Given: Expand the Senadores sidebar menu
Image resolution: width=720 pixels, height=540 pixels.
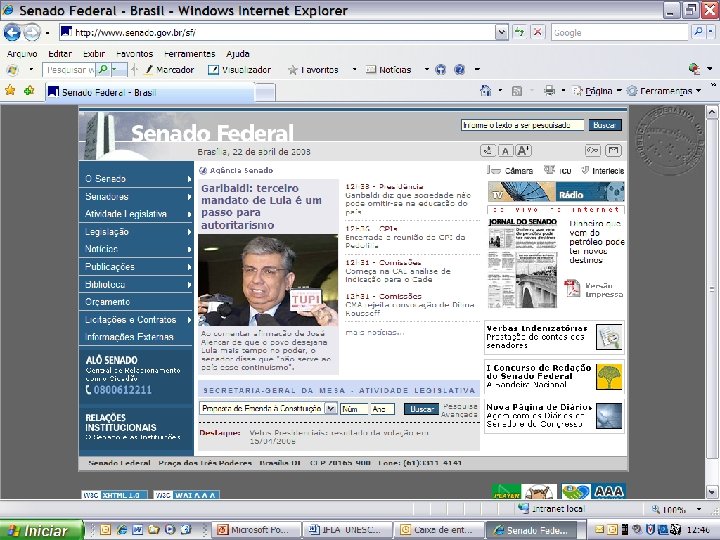Looking at the screenshot, I should click(189, 197).
